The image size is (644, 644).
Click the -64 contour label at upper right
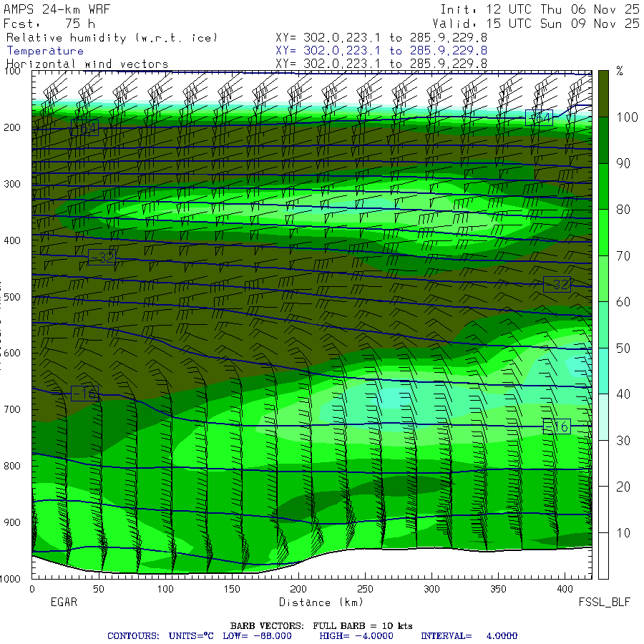(x=540, y=118)
